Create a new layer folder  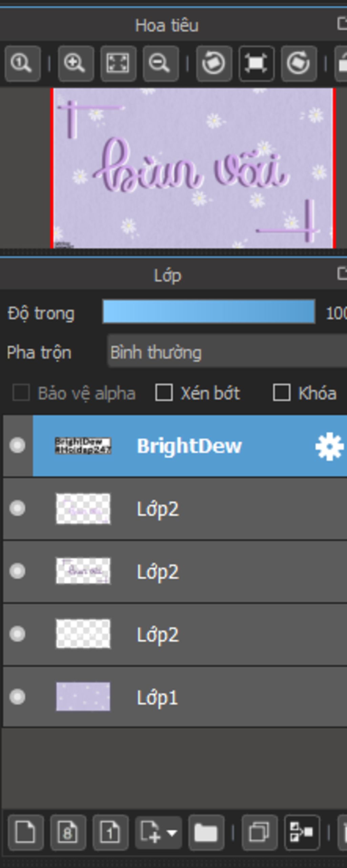point(206,832)
